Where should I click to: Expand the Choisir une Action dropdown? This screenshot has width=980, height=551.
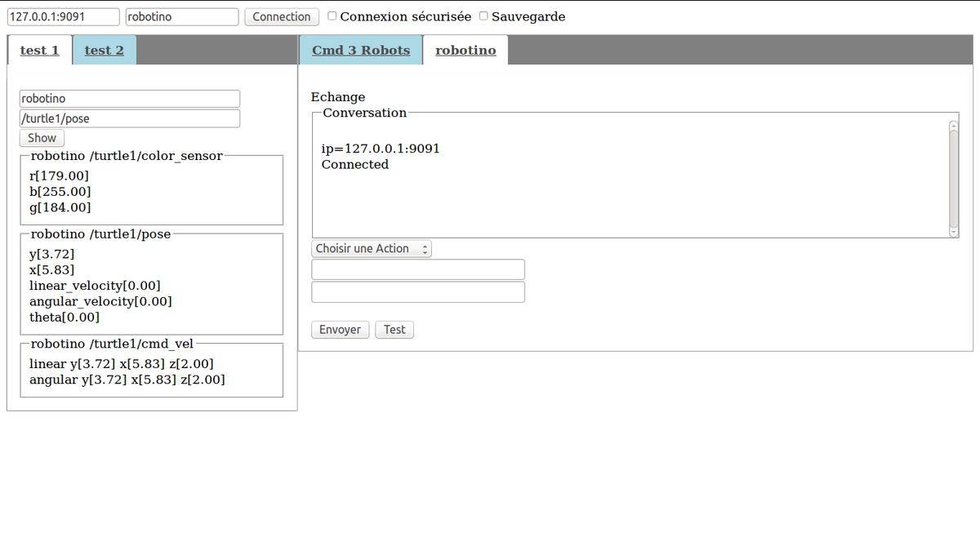372,249
